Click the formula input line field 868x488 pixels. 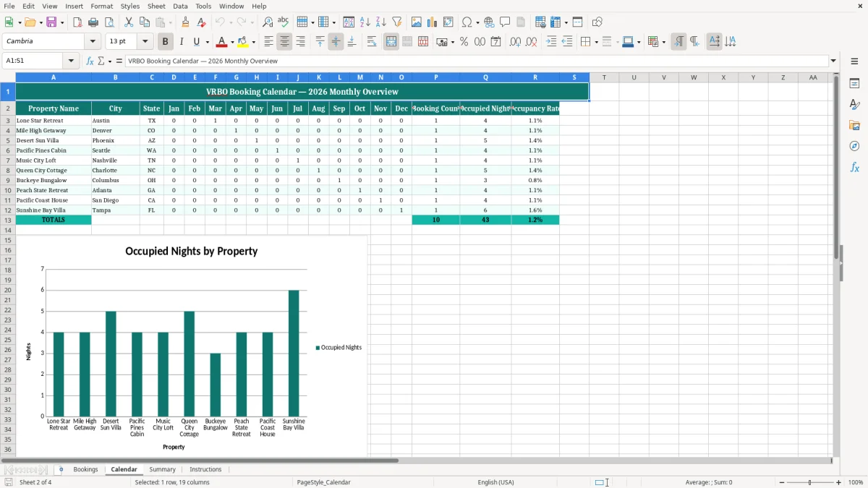coord(477,61)
